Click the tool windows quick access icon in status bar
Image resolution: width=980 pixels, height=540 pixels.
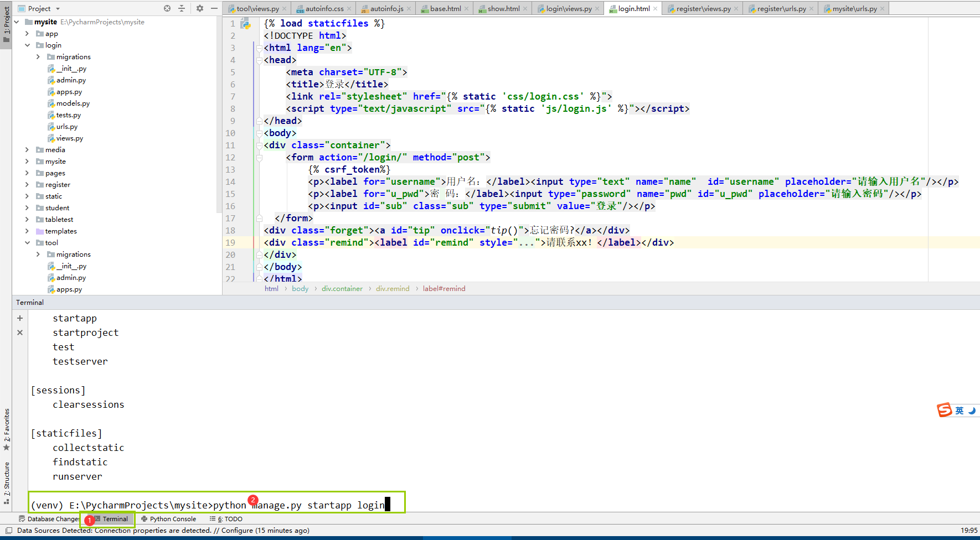(x=8, y=531)
